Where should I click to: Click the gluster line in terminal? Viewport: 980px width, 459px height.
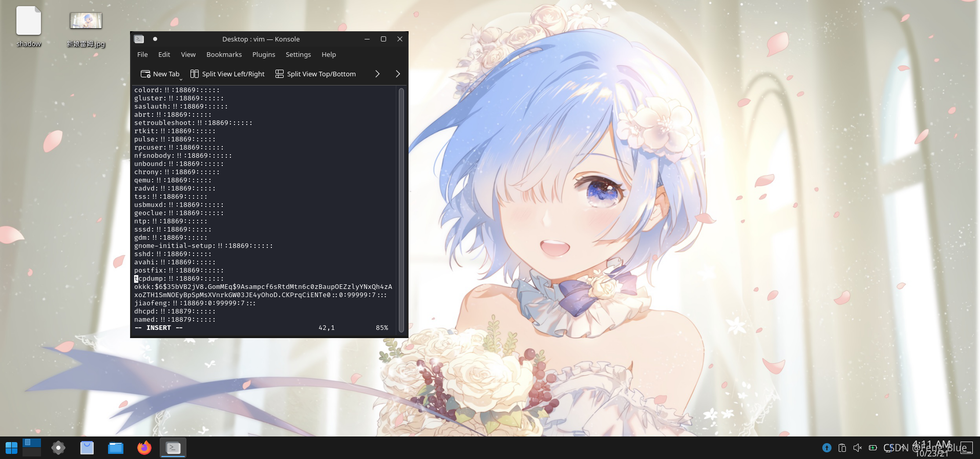(179, 98)
